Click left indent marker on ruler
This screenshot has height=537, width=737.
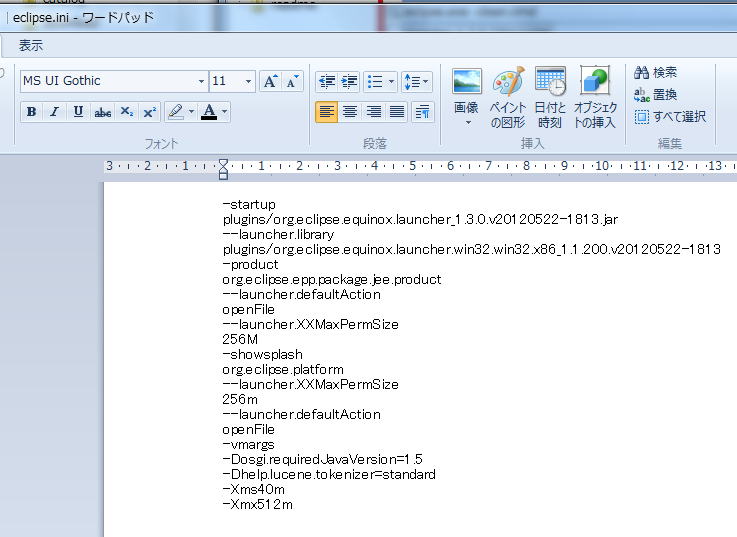[223, 175]
